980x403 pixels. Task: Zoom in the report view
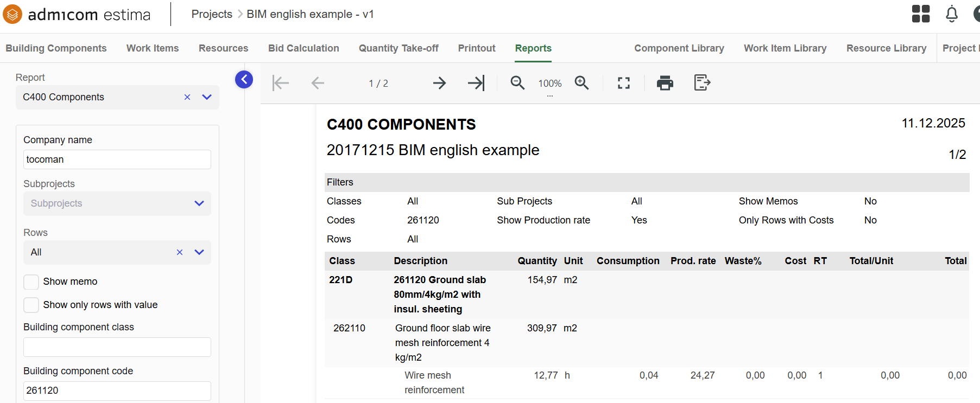581,83
